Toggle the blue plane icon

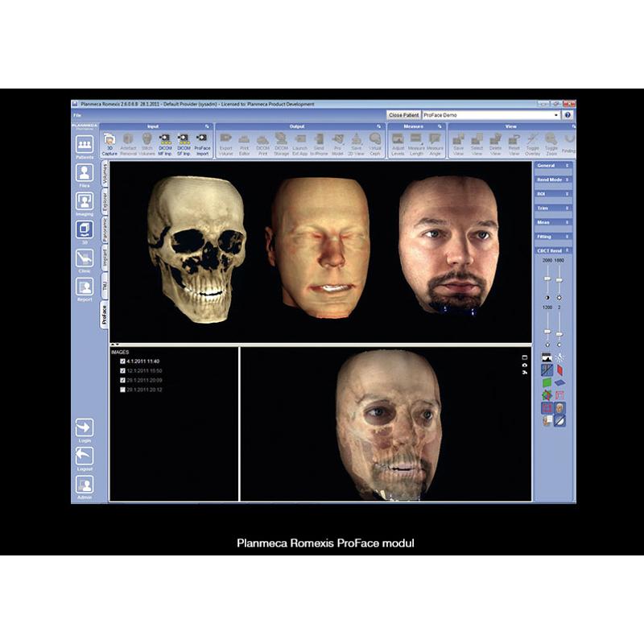pos(559,383)
